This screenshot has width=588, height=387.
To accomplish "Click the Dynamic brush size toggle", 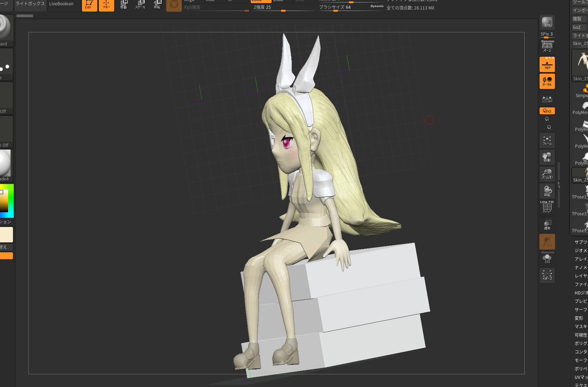I will tap(377, 6).
